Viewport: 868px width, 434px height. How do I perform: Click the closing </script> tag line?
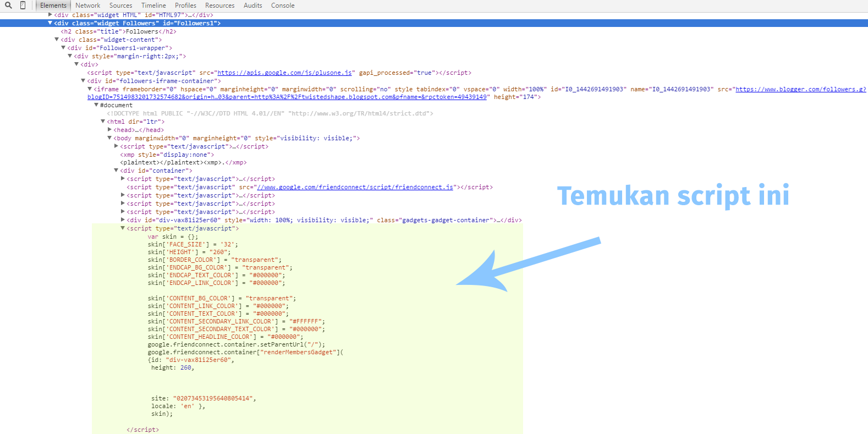coord(142,430)
